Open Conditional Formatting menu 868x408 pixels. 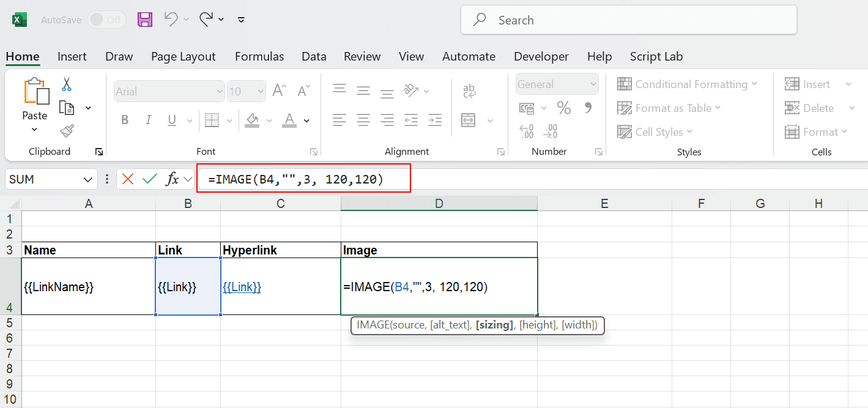pyautogui.click(x=687, y=84)
